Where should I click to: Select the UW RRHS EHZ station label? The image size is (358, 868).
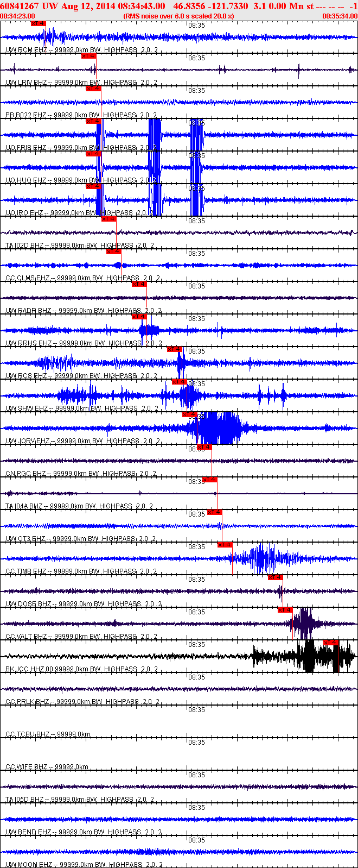(x=84, y=343)
